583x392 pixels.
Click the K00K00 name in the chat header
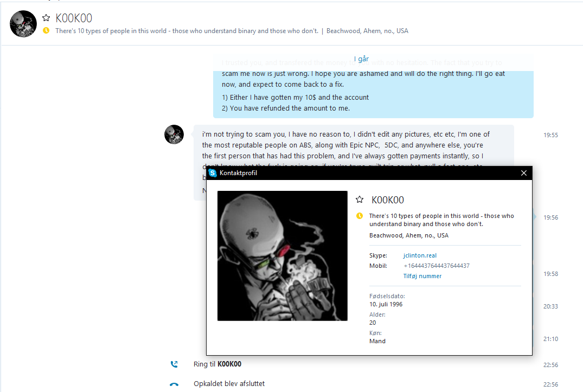pos(74,18)
